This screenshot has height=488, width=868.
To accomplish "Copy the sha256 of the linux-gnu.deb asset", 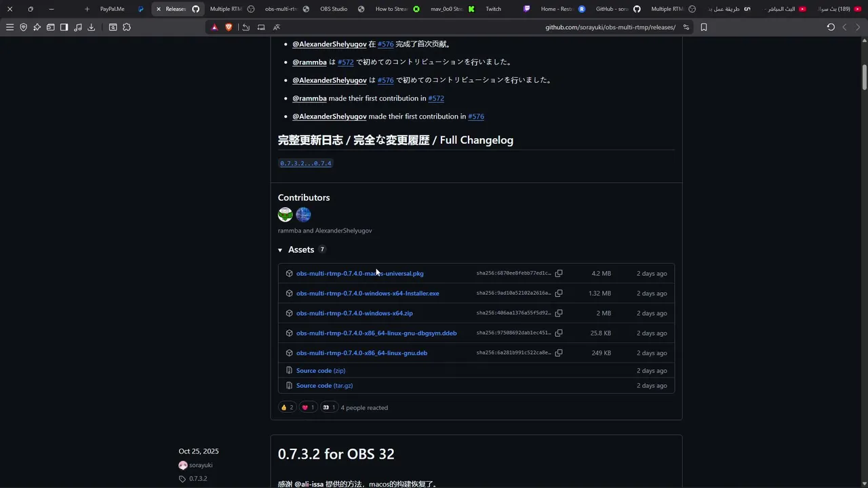I will tap(559, 353).
